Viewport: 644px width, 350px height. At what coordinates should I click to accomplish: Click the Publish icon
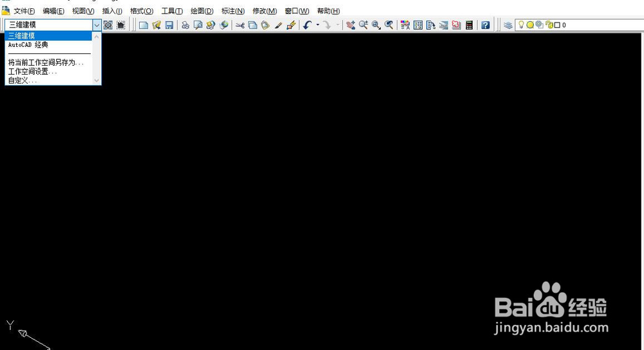coord(211,25)
